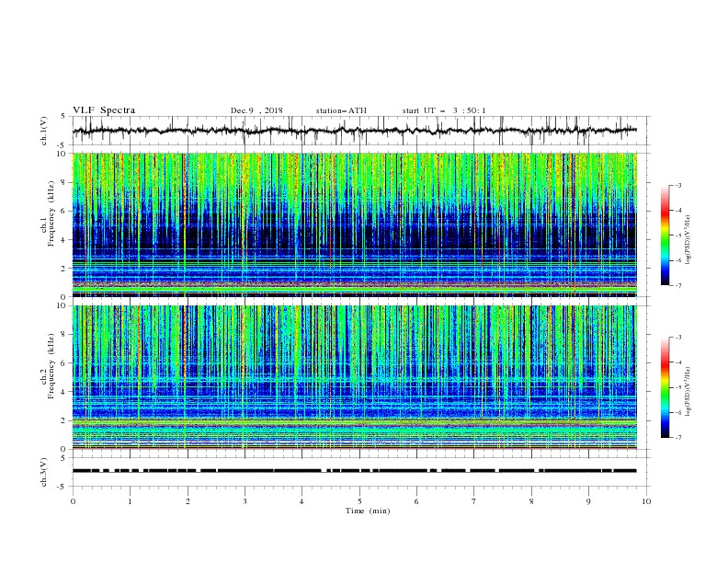Click the 'Time (min)' axis label
This screenshot has width=728, height=563.
(368, 511)
